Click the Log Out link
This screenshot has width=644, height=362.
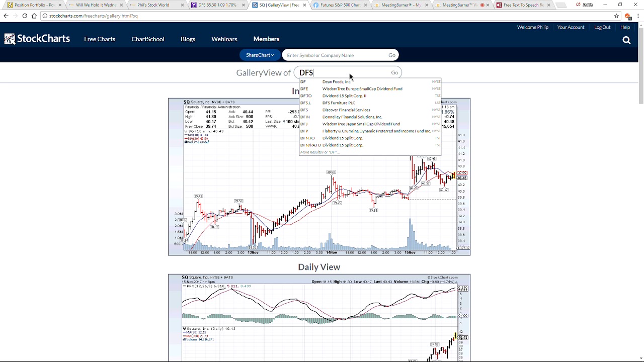[x=602, y=27]
